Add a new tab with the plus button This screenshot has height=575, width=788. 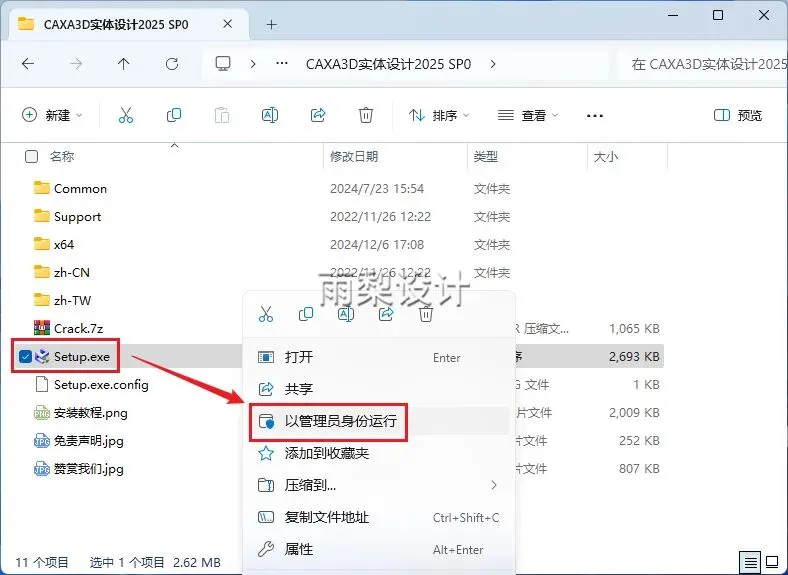click(271, 24)
